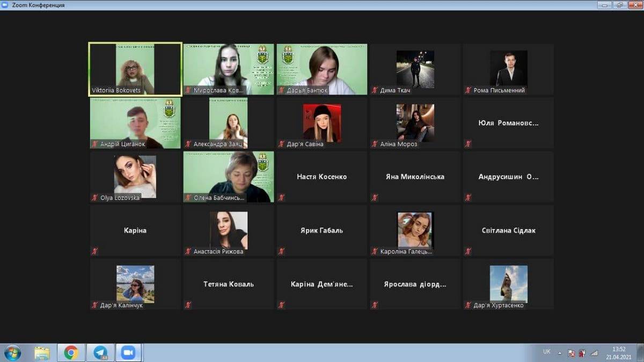
Task: Open the UK input language selector
Action: [546, 352]
